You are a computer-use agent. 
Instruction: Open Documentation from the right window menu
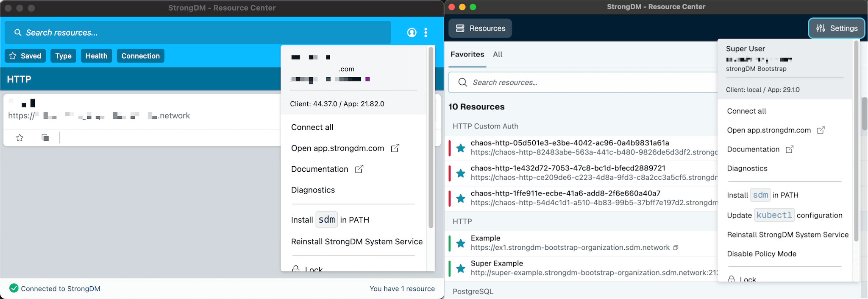(x=754, y=149)
